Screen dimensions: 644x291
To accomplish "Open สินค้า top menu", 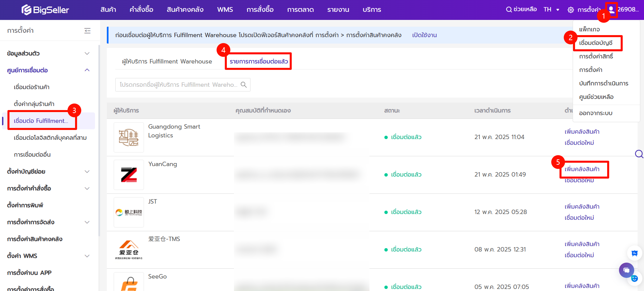I will 108,10.
